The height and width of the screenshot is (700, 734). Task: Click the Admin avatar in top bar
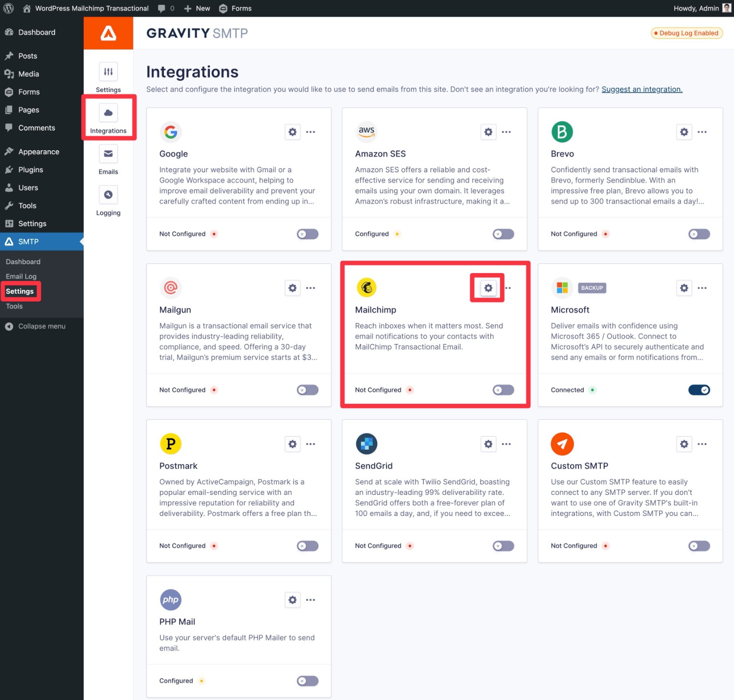point(727,8)
